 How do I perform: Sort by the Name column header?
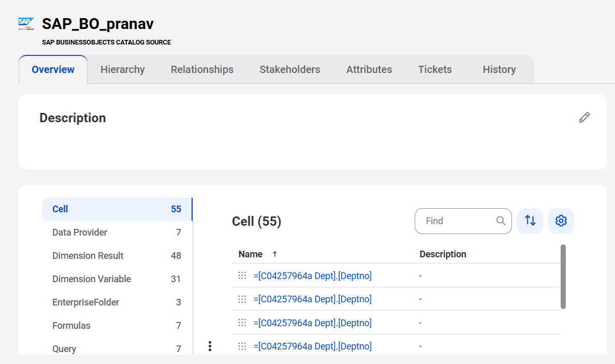[x=250, y=254]
